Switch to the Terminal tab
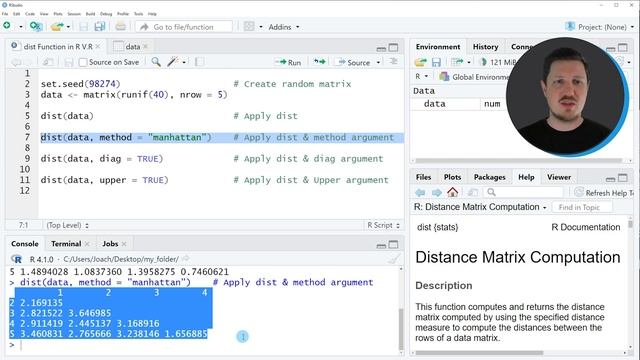This screenshot has width=640, height=360. point(66,244)
